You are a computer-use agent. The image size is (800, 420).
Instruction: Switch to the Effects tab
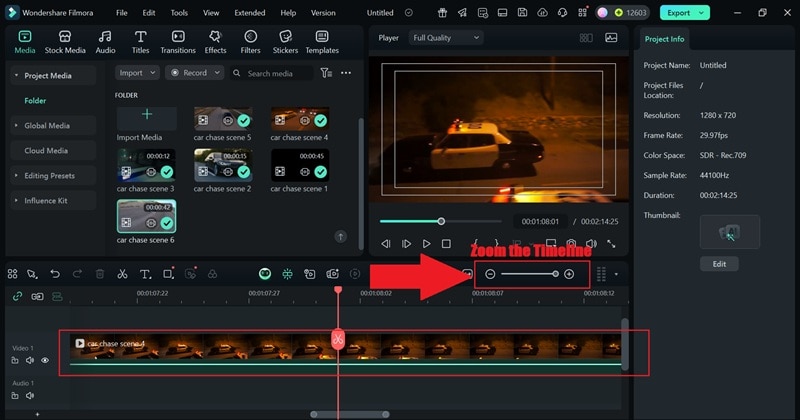(215, 41)
